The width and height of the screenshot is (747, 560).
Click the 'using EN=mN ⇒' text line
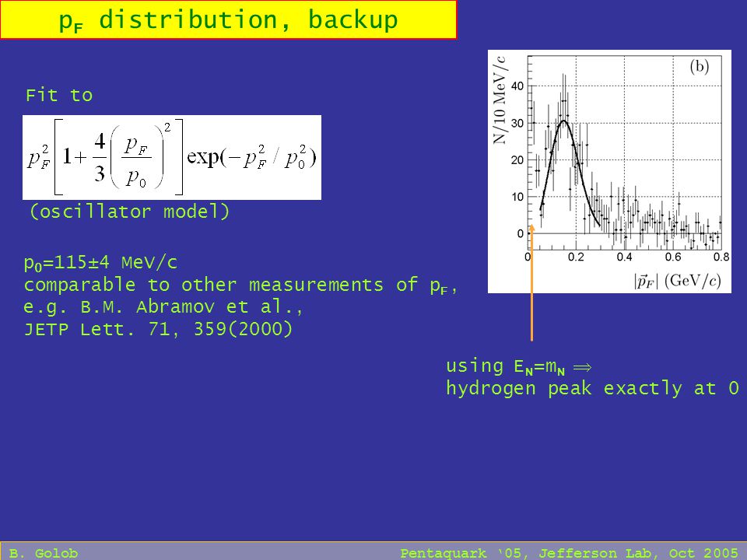[x=519, y=366]
